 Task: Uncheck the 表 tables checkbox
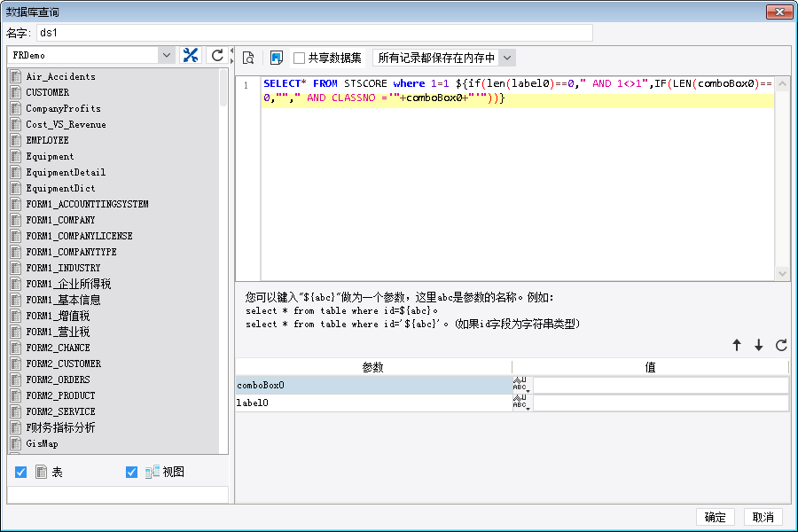(x=21, y=472)
